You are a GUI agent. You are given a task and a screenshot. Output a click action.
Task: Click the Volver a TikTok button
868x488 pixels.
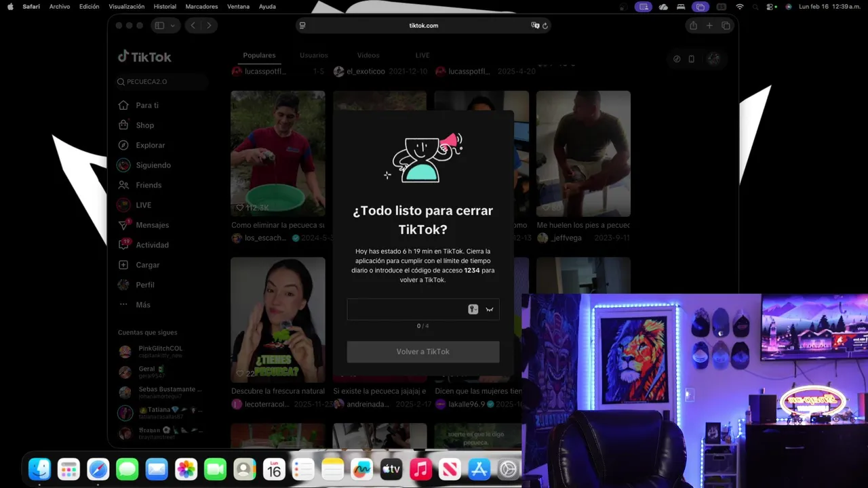coord(423,352)
